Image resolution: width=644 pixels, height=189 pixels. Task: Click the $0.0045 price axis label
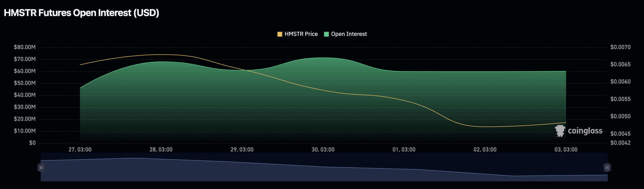pyautogui.click(x=621, y=134)
